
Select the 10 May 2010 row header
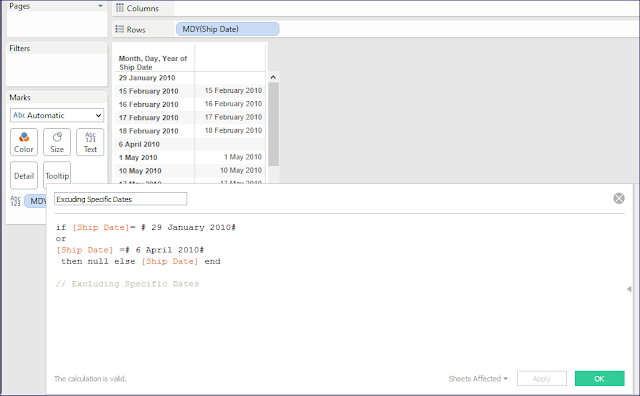tap(140, 171)
